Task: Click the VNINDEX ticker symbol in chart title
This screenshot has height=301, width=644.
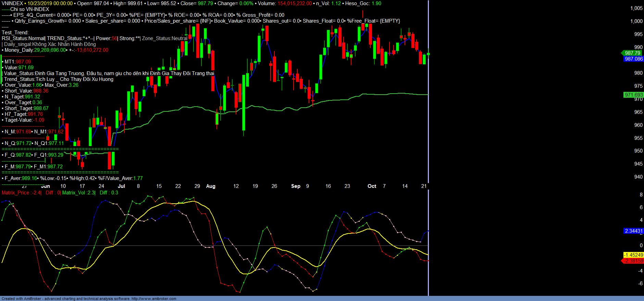Action: 12,3
